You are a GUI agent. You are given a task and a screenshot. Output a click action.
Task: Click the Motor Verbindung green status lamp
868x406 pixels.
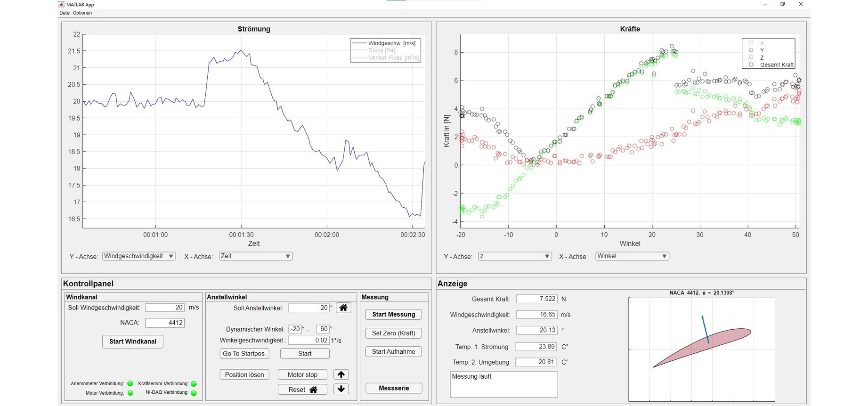tap(130, 393)
